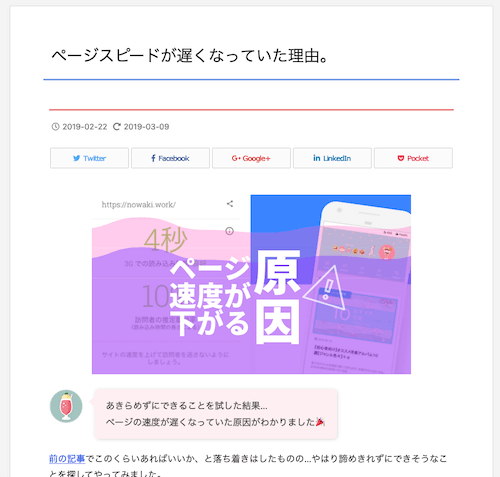Save the article with the Pocket button
Image resolution: width=500 pixels, height=477 pixels.
coord(413,158)
